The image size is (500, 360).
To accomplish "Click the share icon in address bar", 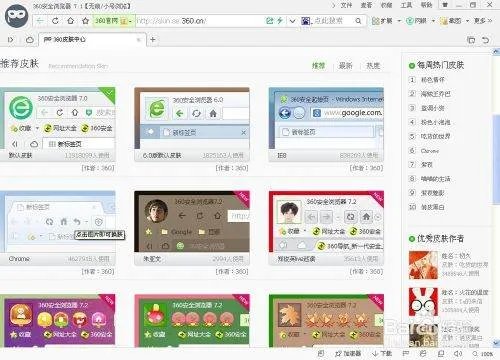I will click(x=269, y=21).
